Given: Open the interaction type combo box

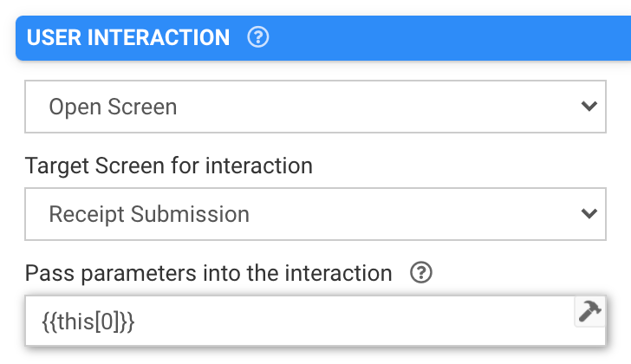Looking at the screenshot, I should (x=315, y=107).
